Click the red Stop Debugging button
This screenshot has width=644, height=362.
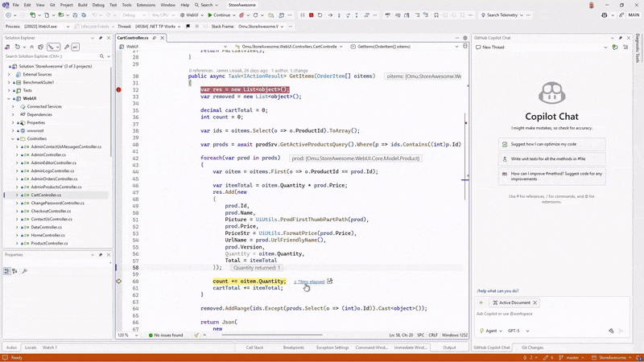pos(311,14)
